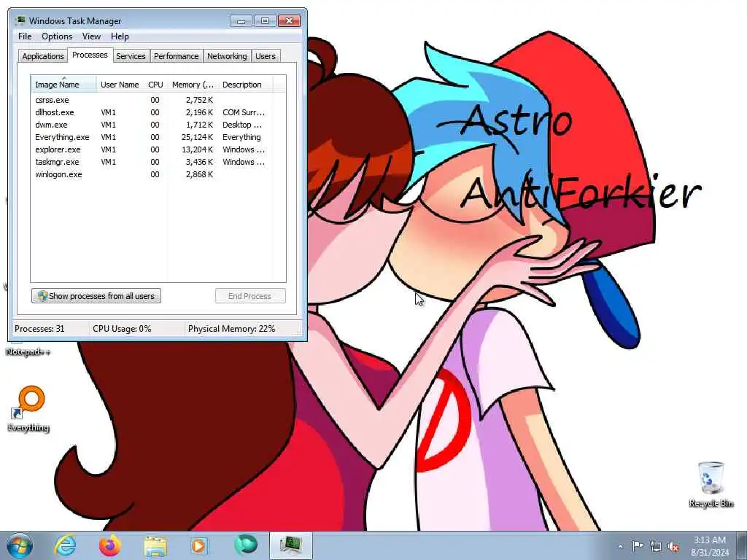747x560 pixels.
Task: Open the Help menu
Action: 120,36
